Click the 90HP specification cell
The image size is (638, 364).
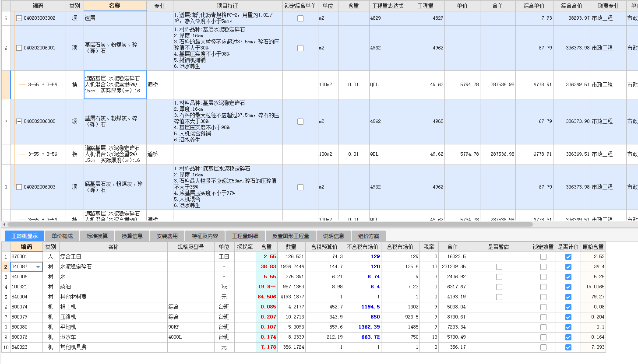pos(191,327)
